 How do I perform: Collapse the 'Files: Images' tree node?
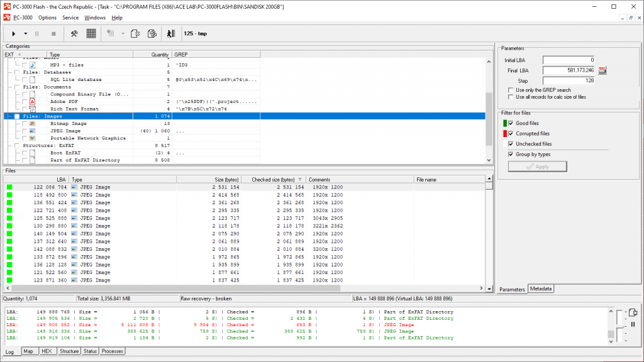[8, 116]
